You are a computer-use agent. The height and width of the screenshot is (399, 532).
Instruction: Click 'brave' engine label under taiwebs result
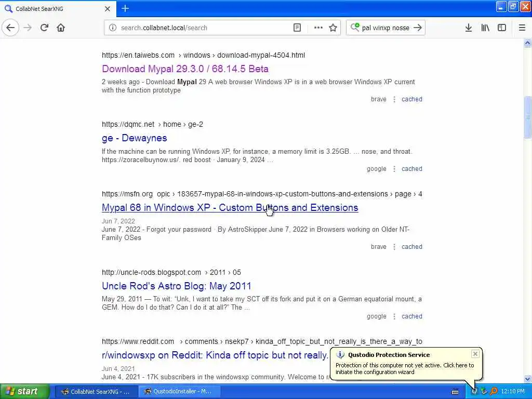(379, 99)
